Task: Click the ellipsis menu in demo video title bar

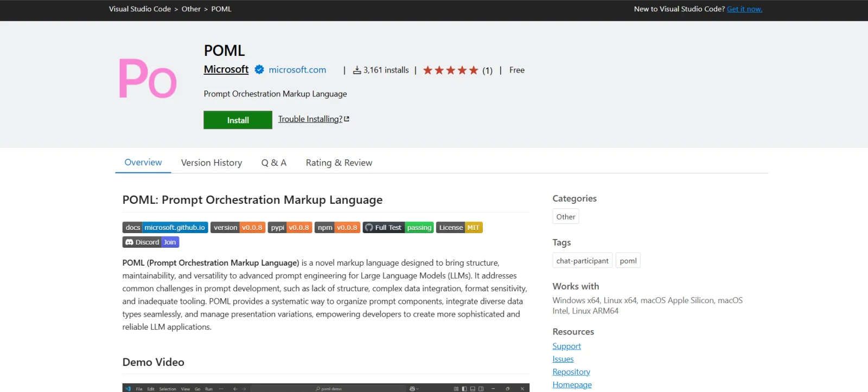Action: click(221, 389)
